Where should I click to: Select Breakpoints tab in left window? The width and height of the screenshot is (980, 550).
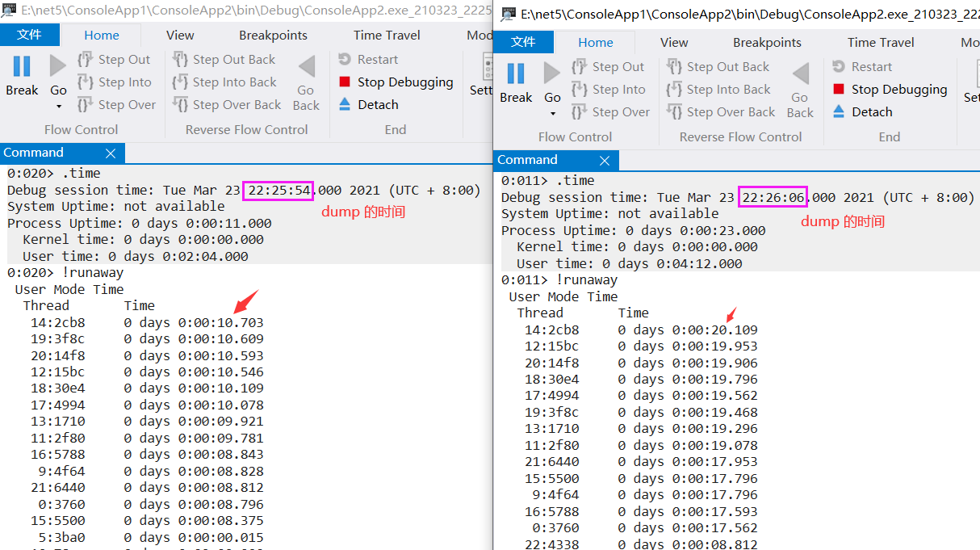(273, 35)
